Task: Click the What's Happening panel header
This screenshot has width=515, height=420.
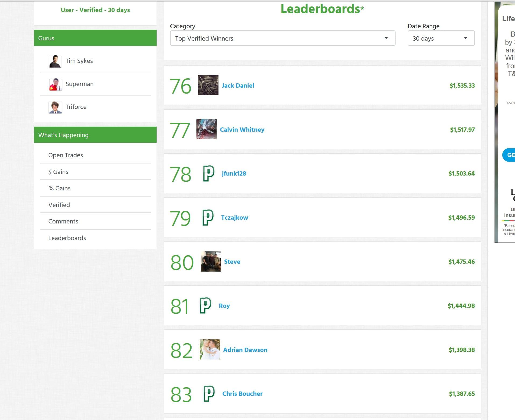Action: (x=95, y=135)
